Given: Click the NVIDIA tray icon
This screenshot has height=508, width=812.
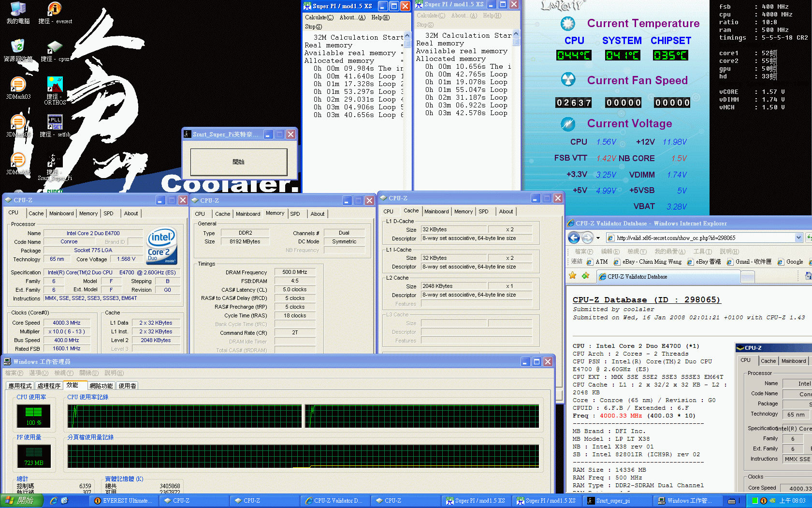Looking at the screenshot, I should (772, 501).
